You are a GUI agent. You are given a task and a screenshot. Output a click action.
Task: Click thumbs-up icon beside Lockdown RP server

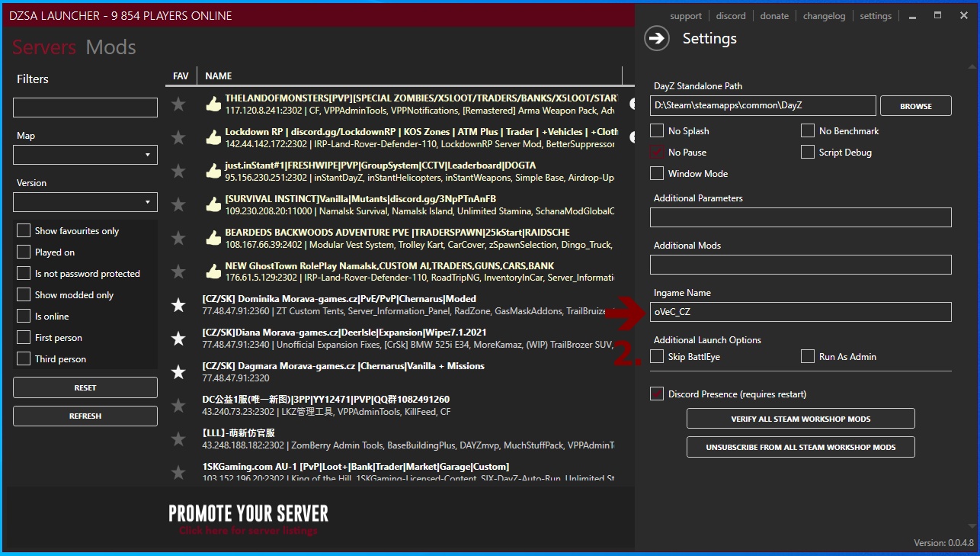(213, 137)
